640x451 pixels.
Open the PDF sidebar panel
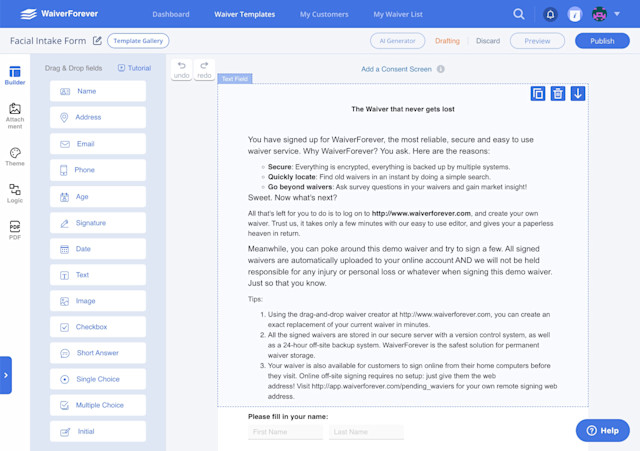tap(15, 230)
